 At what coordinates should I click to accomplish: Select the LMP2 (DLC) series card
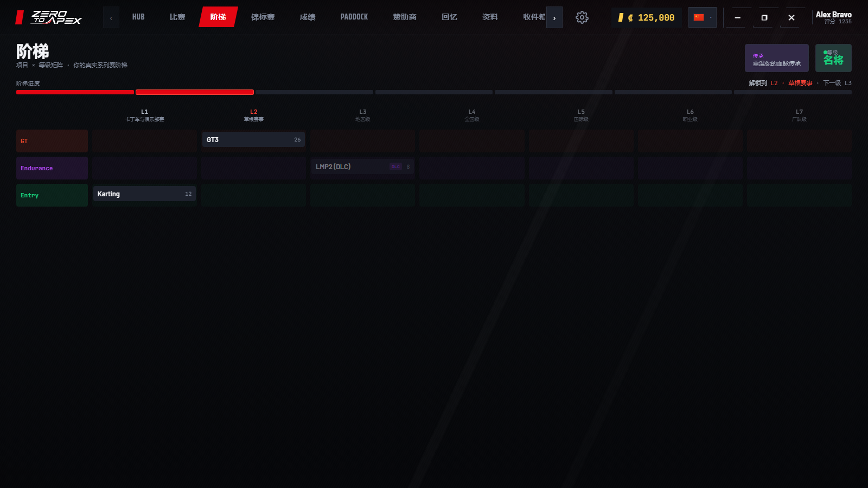pos(362,167)
